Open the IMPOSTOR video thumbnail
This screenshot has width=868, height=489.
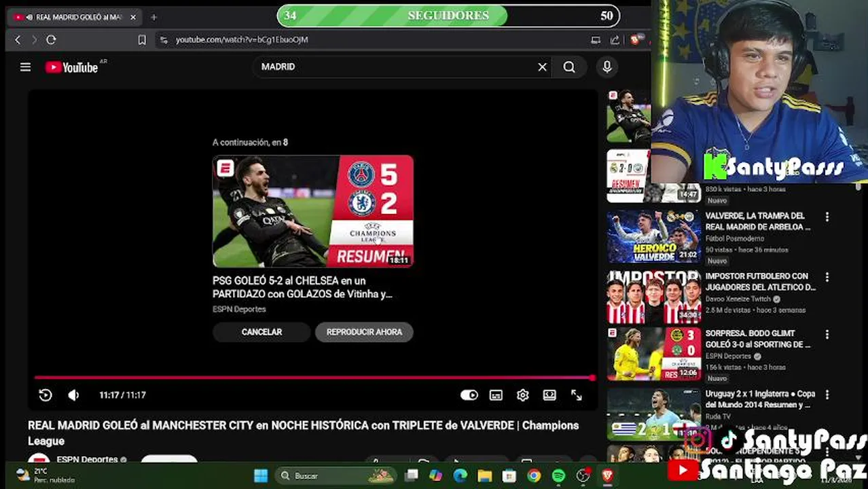[653, 297]
